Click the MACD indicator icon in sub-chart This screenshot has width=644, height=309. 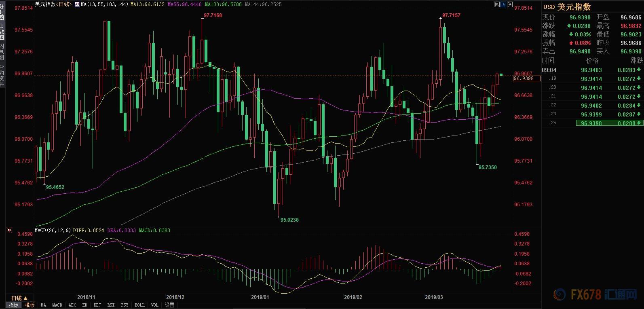click(9, 231)
